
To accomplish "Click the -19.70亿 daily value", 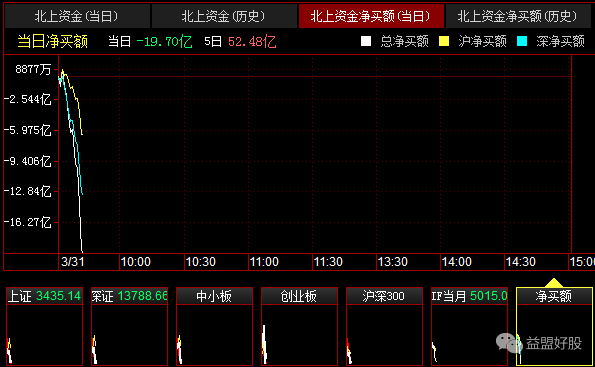I will 164,41.
